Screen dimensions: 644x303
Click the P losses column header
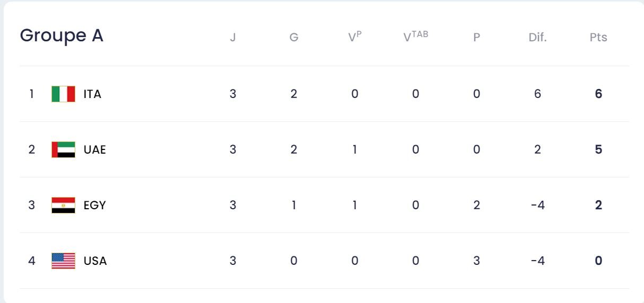coord(476,38)
